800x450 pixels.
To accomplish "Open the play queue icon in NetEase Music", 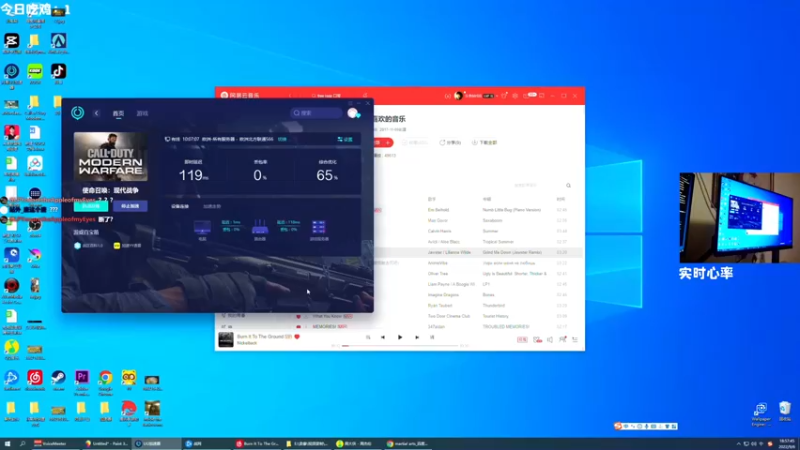I will [x=575, y=339].
